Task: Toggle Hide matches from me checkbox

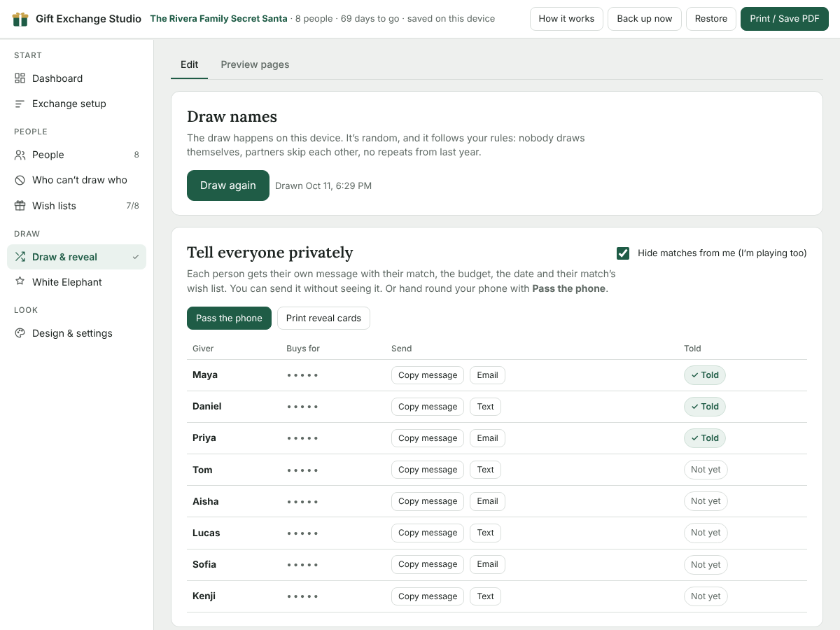Action: click(x=623, y=253)
